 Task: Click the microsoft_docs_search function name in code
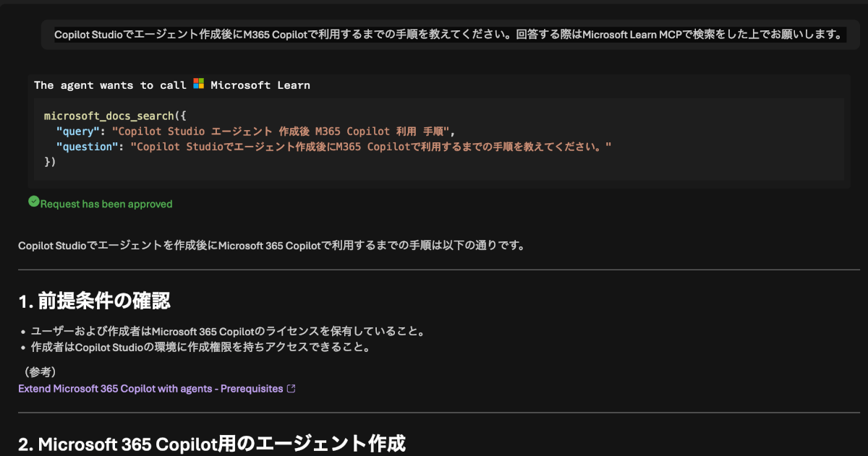(109, 116)
